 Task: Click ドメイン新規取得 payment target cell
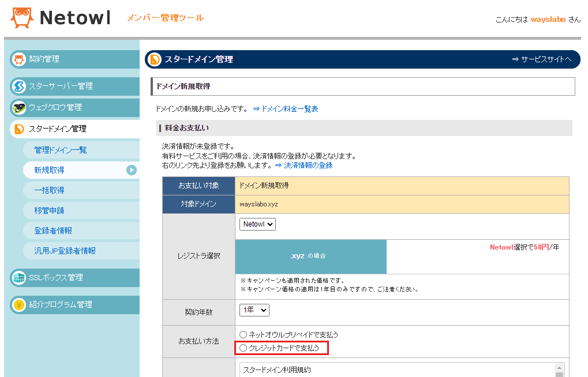click(x=402, y=186)
